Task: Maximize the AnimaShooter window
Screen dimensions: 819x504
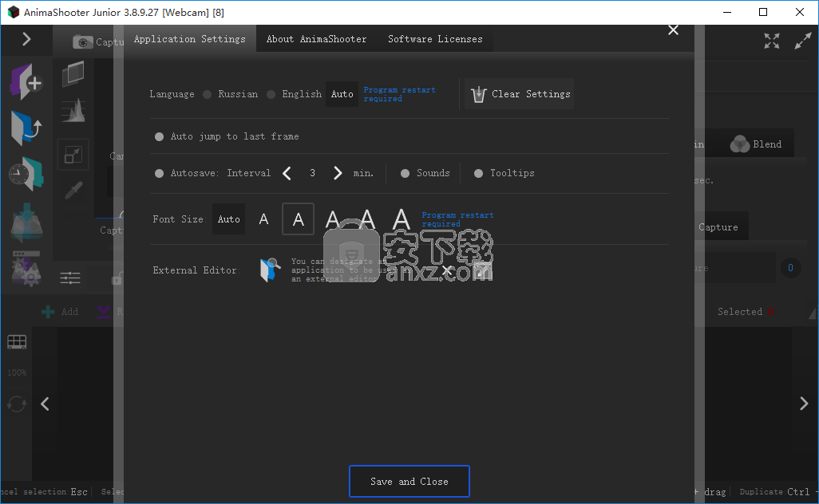Action: [763, 12]
